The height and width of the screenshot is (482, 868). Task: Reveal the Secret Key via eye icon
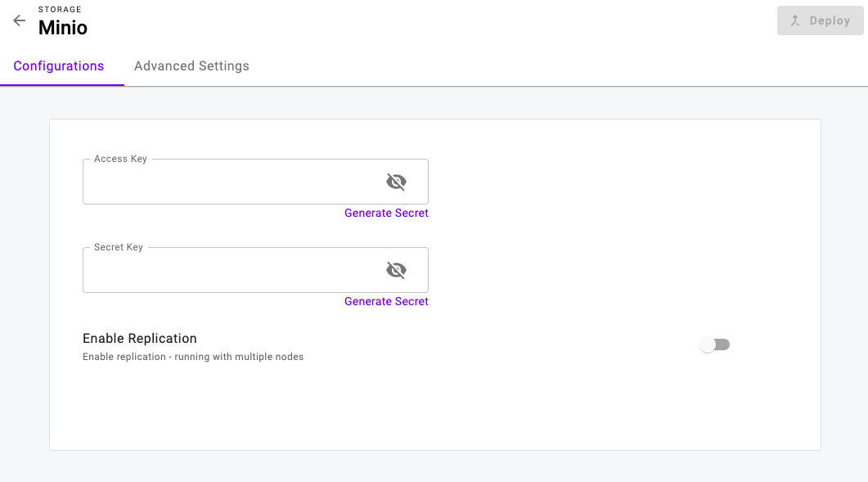click(396, 270)
